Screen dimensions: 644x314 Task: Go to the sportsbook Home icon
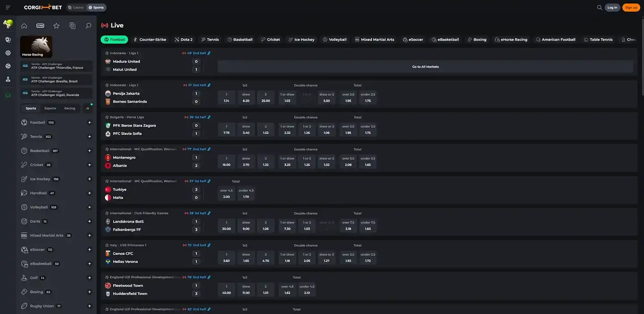(24, 26)
